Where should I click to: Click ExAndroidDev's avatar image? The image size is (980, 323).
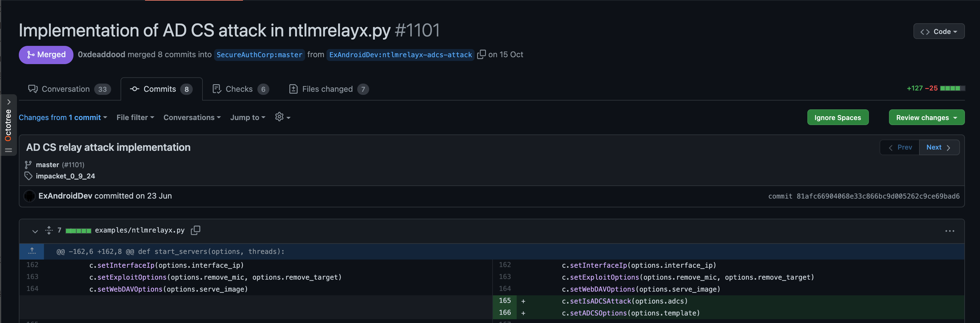[x=29, y=196]
